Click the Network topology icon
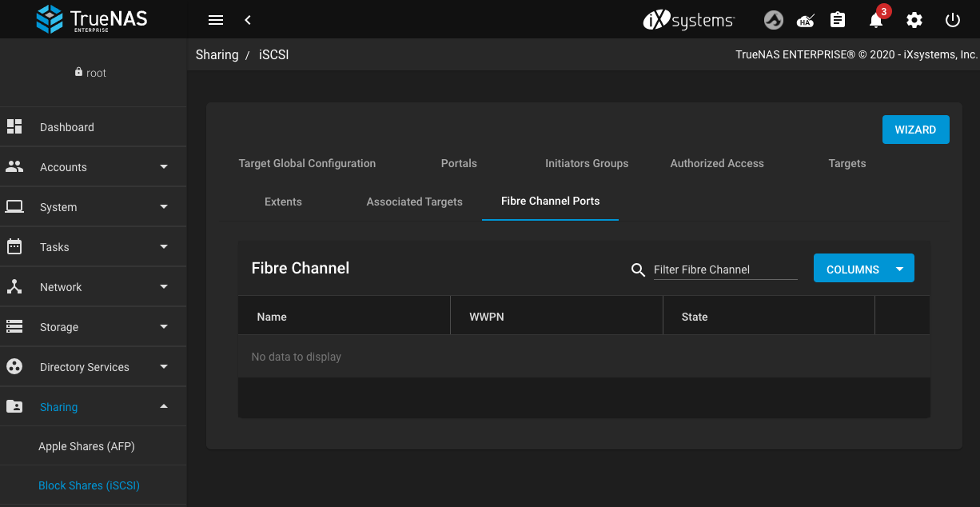980x507 pixels. pyautogui.click(x=14, y=286)
